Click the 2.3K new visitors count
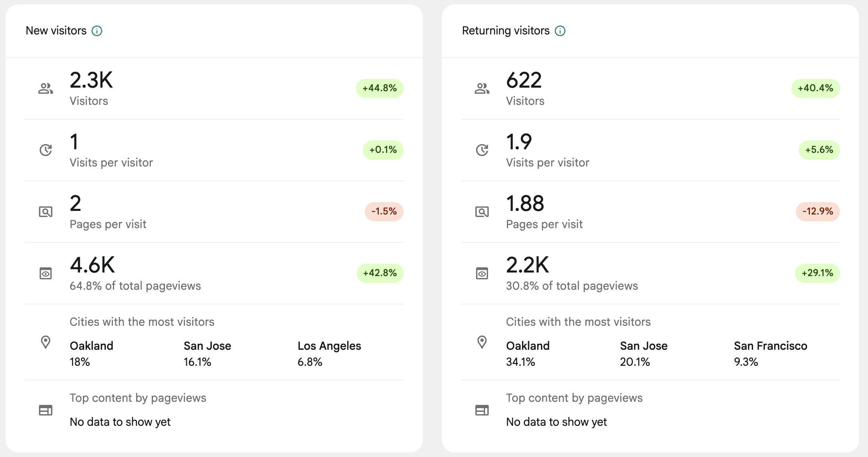868x457 pixels. pyautogui.click(x=91, y=80)
